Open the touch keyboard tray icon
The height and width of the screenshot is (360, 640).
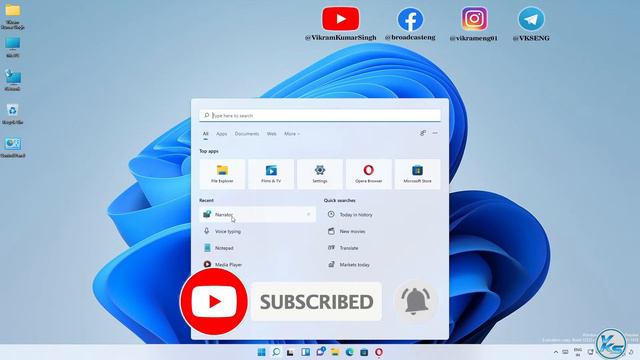565,352
